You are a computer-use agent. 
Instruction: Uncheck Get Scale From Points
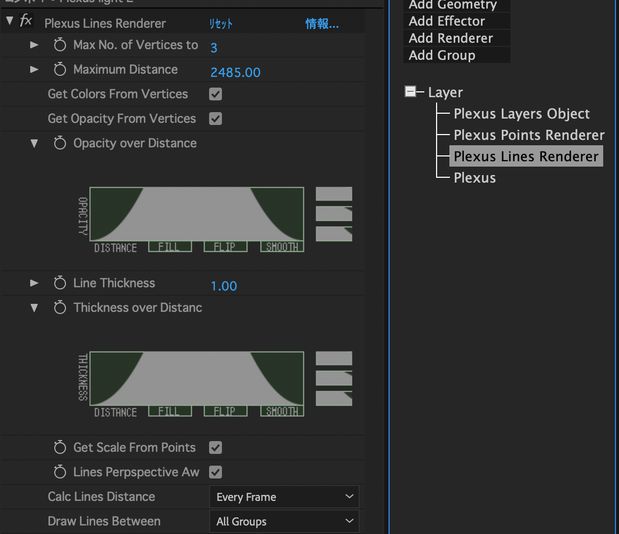click(x=216, y=448)
